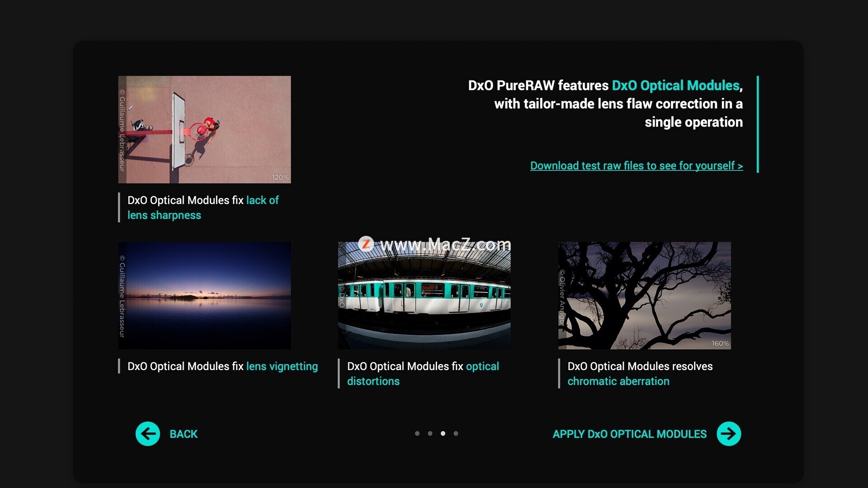The width and height of the screenshot is (868, 488).
Task: Select the first page indicator dot
Action: click(x=417, y=433)
